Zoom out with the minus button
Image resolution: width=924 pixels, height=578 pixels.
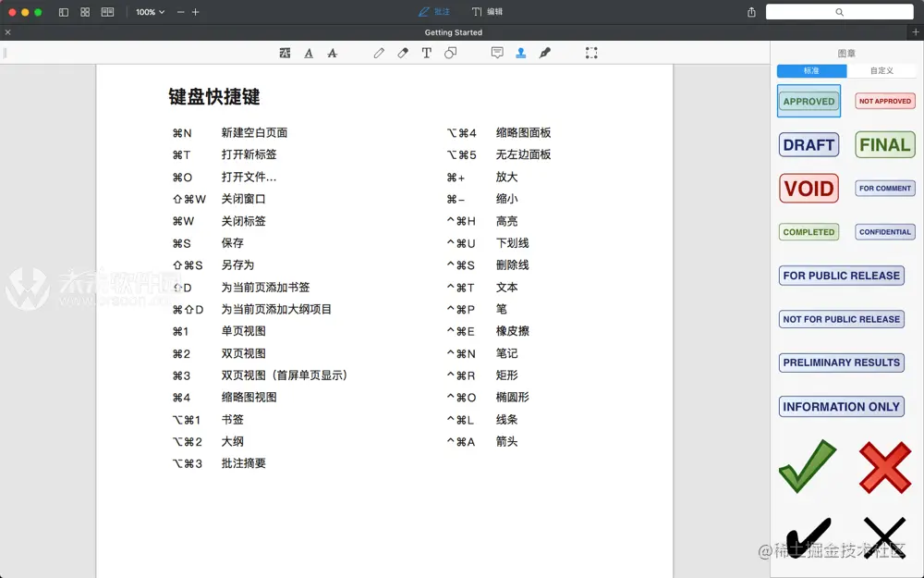pos(180,12)
